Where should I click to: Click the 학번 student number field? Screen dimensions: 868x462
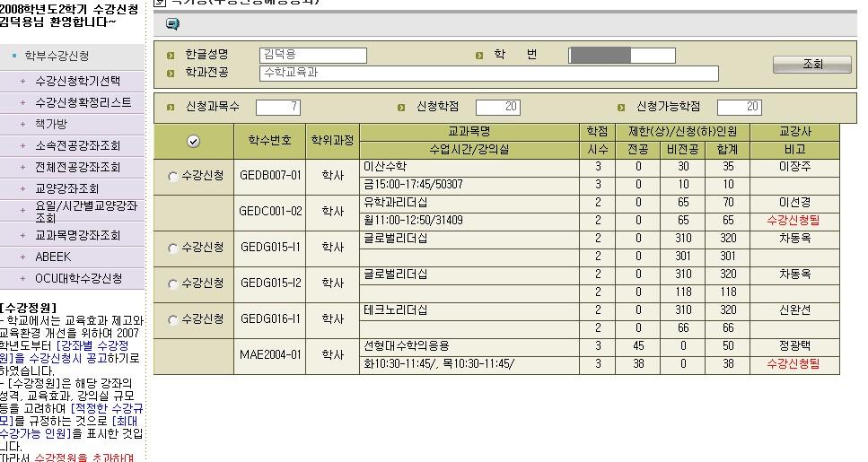coord(622,56)
